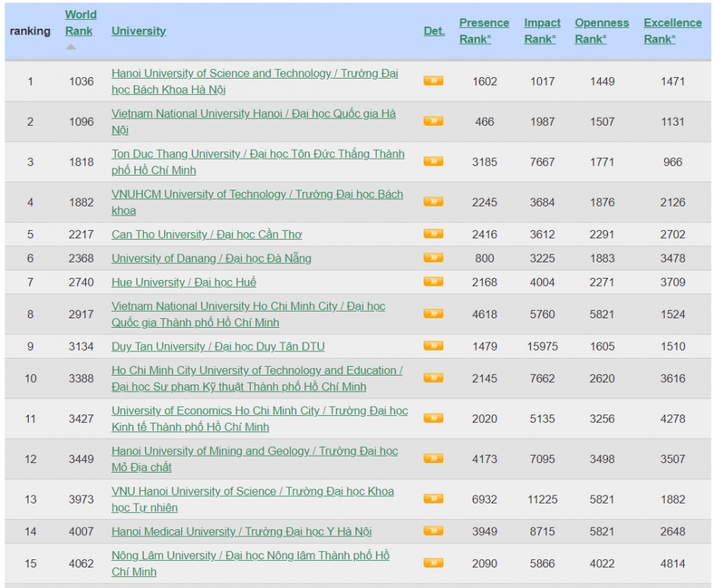
Task: Sort by Openness Rank column
Action: (x=601, y=31)
